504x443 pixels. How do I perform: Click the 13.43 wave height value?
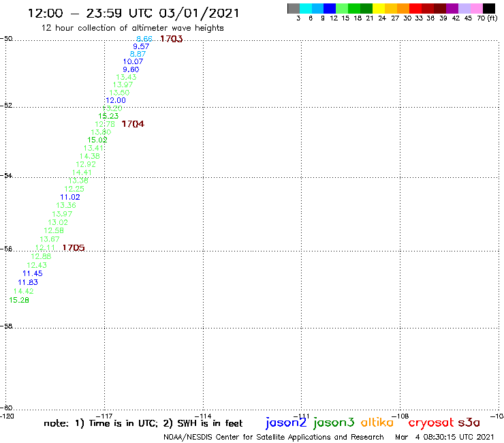tap(126, 77)
